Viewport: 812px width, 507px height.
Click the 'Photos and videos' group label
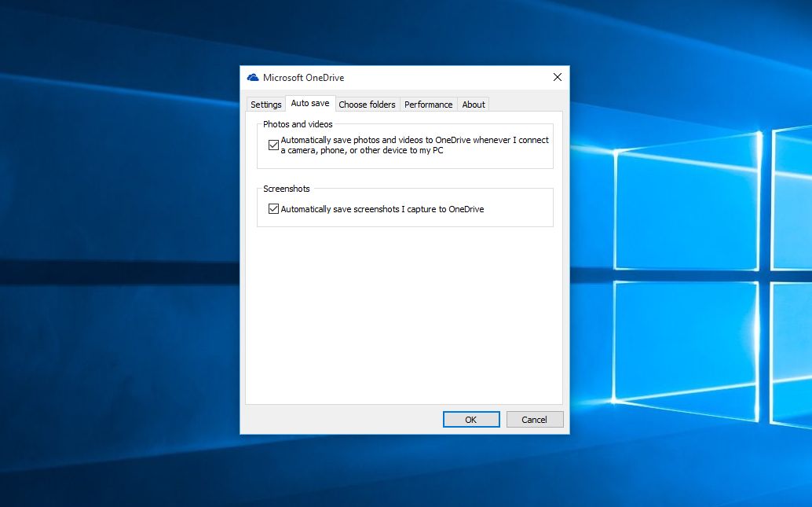(298, 124)
